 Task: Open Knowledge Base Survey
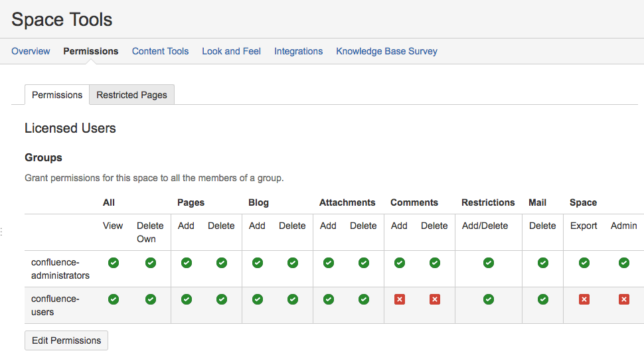click(x=387, y=51)
